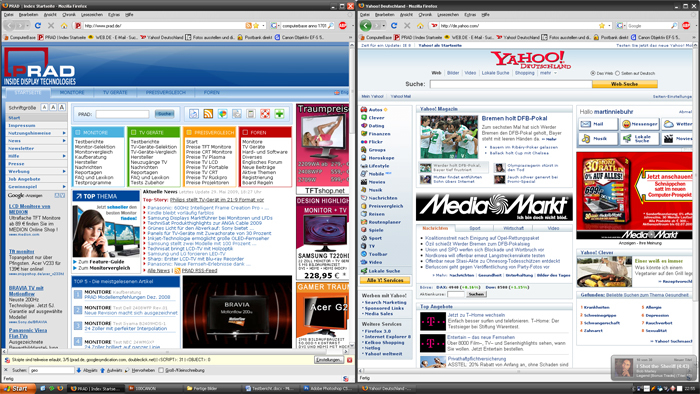Open the RSS feed icon on the PRAD toolbar
Viewport: 700px width, 394px height.
pos(208,114)
